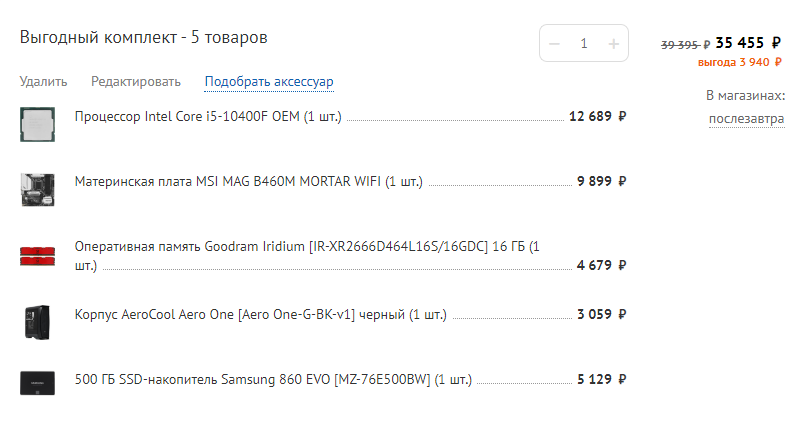Click the выгода 3 940 ₽ savings text

tap(740, 62)
